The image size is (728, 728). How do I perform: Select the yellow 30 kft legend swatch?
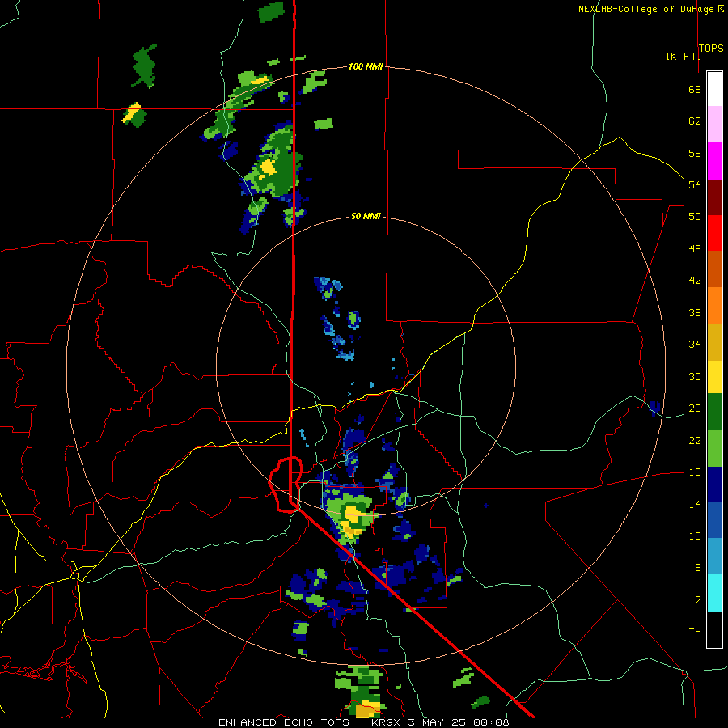(x=714, y=376)
